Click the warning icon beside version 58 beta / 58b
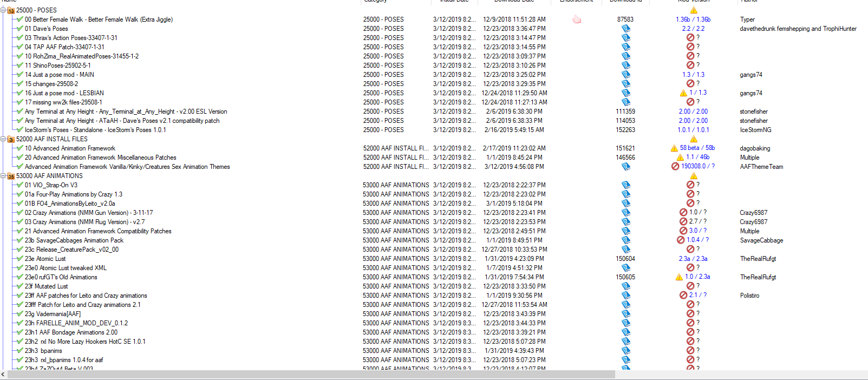868x380 pixels. [x=674, y=148]
